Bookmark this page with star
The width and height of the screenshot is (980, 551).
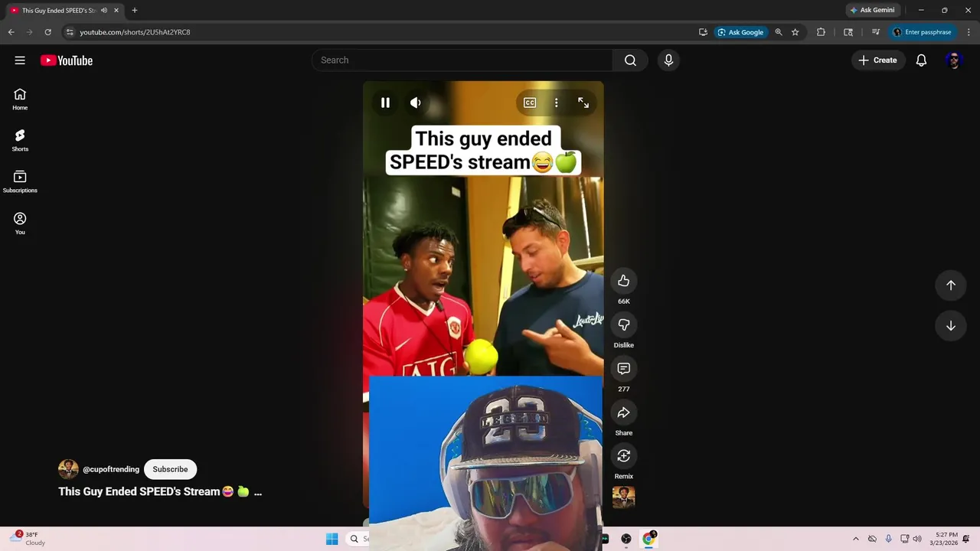tap(795, 32)
